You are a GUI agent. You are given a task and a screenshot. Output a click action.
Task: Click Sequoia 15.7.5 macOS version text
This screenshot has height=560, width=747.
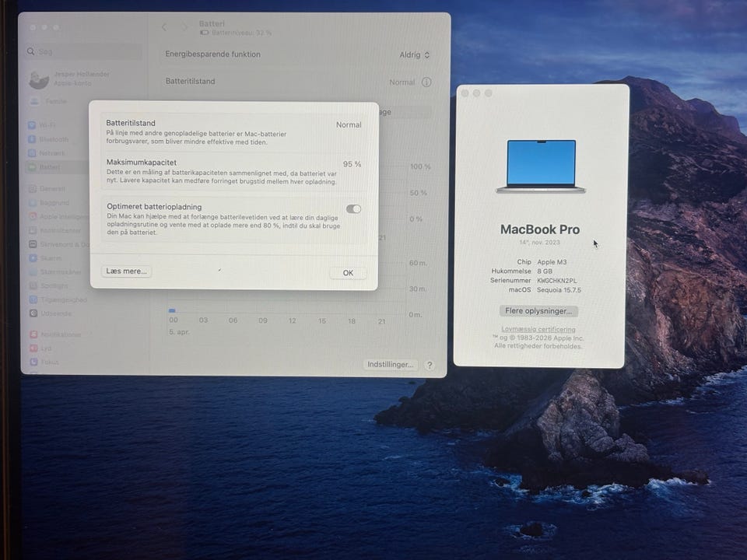pos(559,289)
